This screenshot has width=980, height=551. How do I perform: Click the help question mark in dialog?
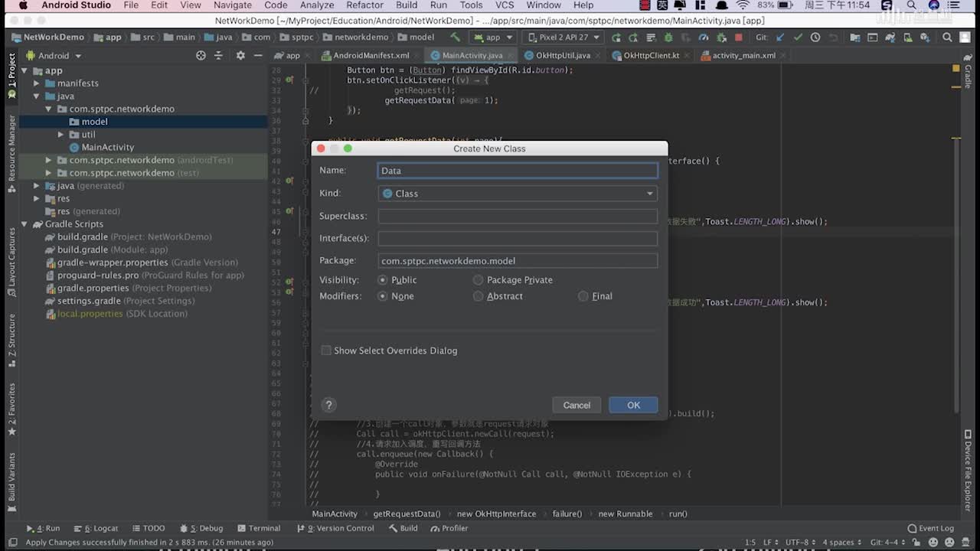(x=328, y=405)
